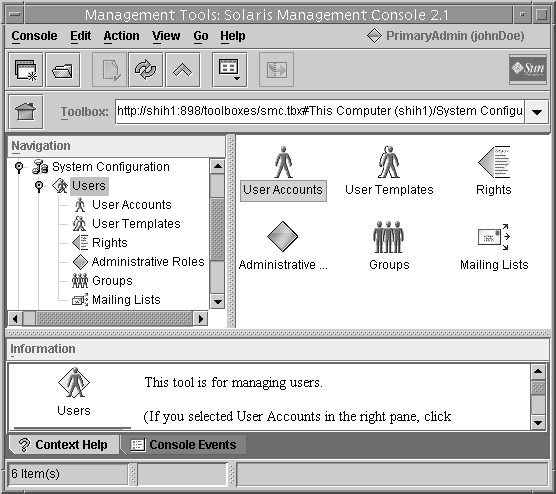556x494 pixels.
Task: Select User Templates in navigation tree
Action: (136, 224)
